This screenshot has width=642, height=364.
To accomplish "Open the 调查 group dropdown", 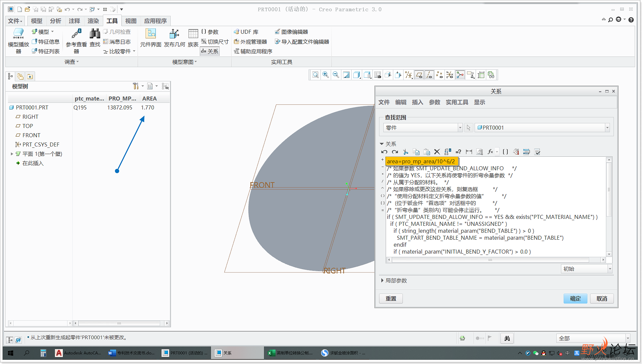I will pyautogui.click(x=72, y=62).
